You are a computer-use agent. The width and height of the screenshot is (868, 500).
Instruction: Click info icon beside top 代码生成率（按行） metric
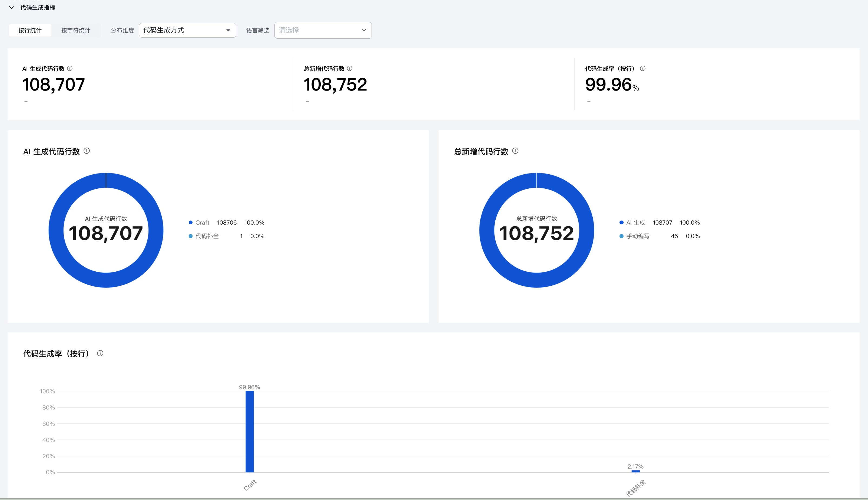tap(643, 68)
